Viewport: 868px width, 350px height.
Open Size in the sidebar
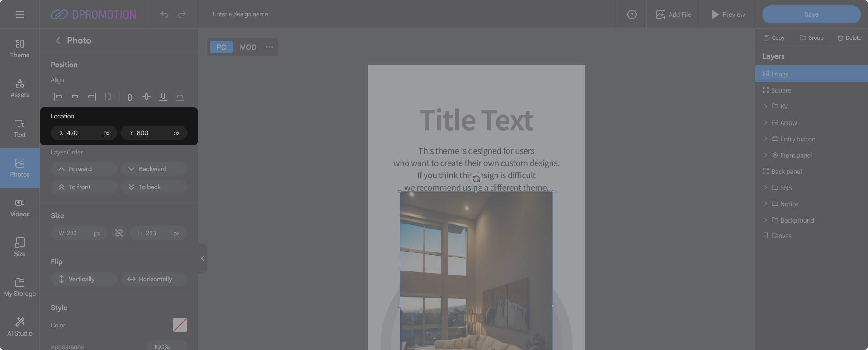click(20, 247)
